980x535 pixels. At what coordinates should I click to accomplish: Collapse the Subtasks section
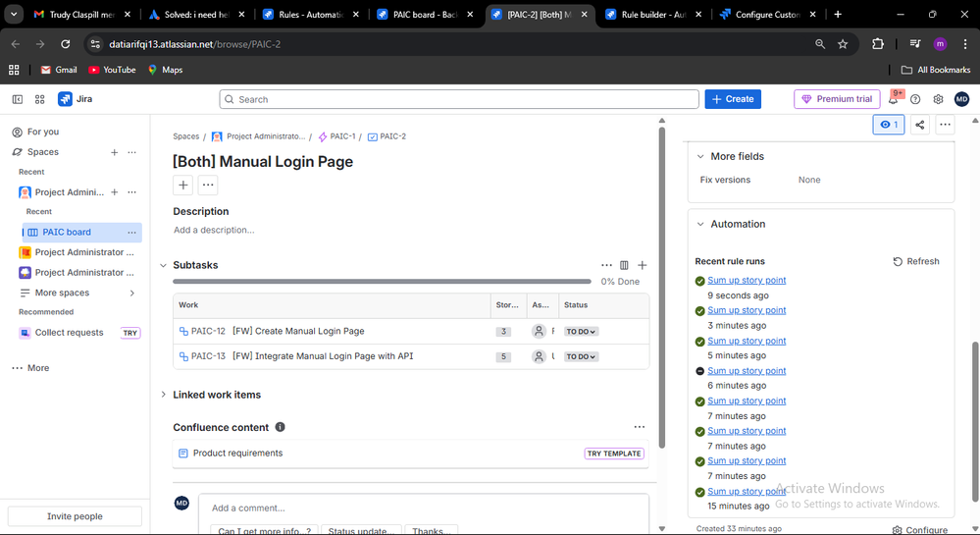163,265
